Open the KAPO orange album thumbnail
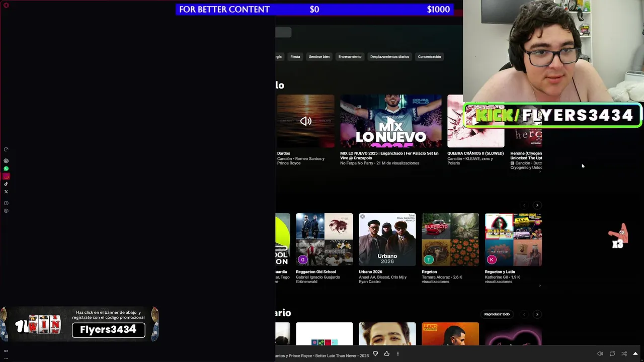 point(450,334)
